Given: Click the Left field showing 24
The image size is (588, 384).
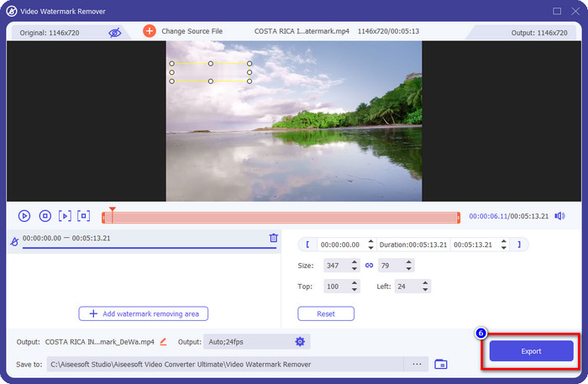Looking at the screenshot, I should click(x=407, y=287).
